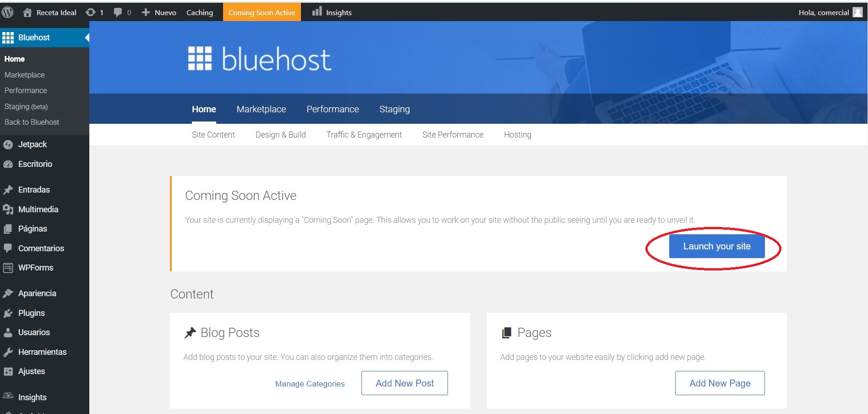The height and width of the screenshot is (414, 868).
Task: Click the Coming Soon Active orange indicator
Action: pyautogui.click(x=262, y=12)
